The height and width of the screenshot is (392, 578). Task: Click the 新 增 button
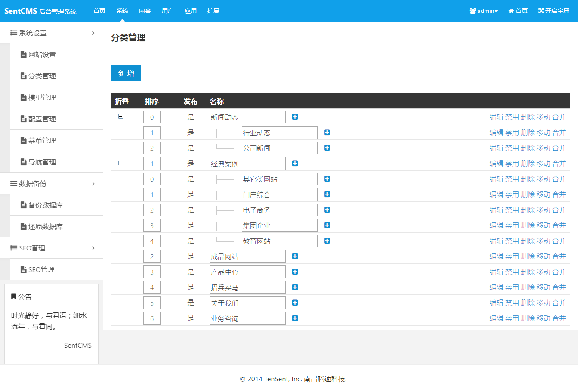126,73
